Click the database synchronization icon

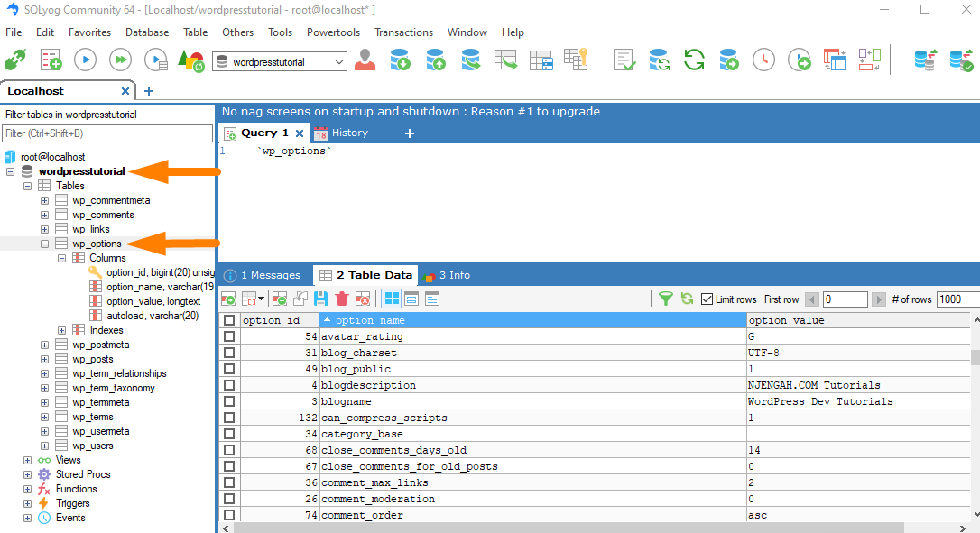click(x=659, y=60)
